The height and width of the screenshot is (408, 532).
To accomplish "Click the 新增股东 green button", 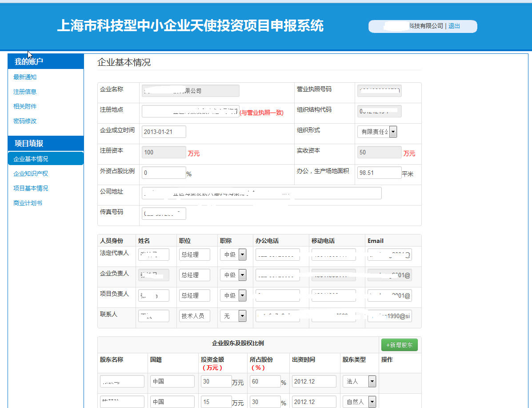I will point(399,345).
